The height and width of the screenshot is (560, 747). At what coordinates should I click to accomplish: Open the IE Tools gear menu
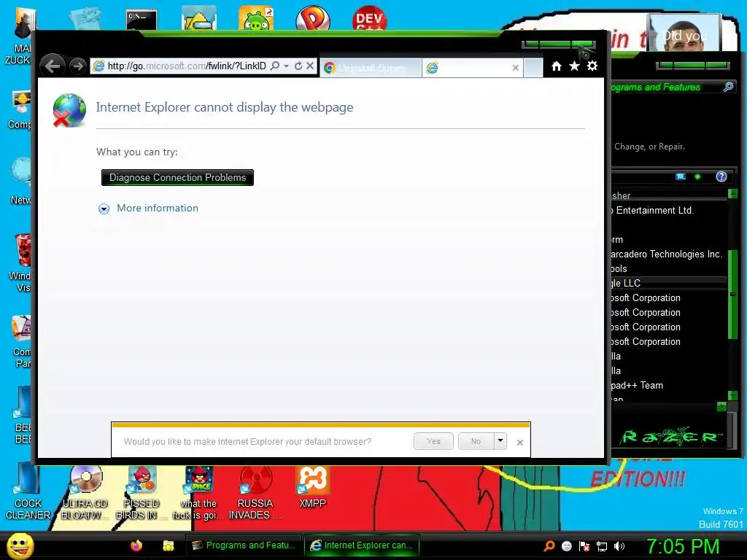click(592, 66)
